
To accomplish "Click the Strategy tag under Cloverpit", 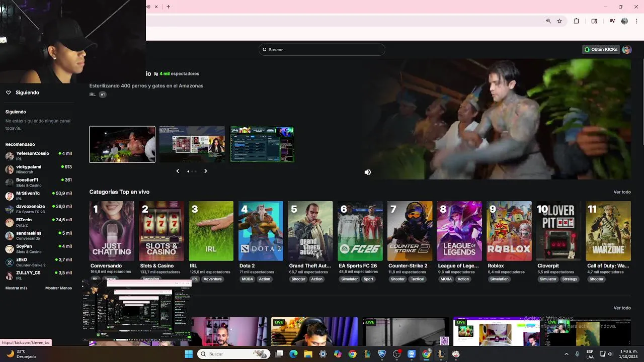I will coord(570,279).
